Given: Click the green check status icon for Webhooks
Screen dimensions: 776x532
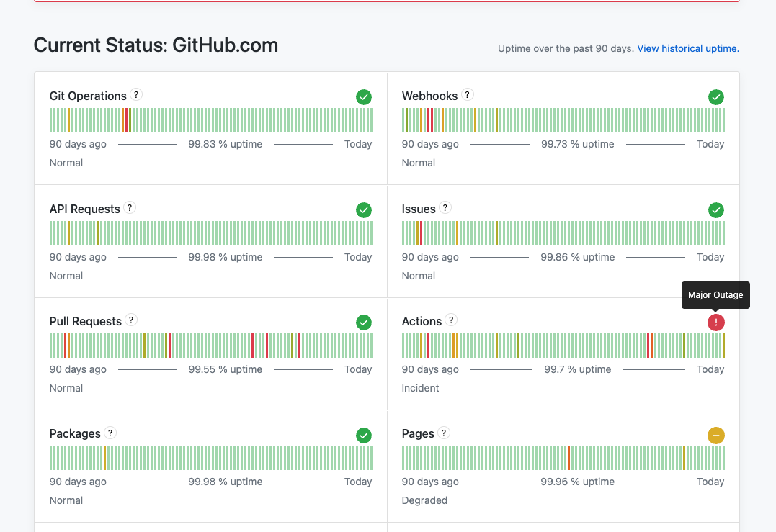Looking at the screenshot, I should [716, 97].
